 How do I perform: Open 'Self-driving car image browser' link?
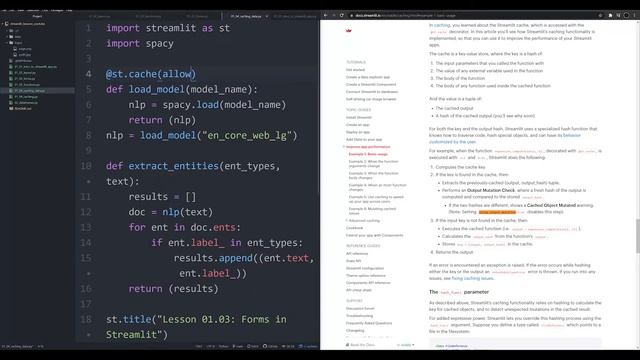371,99
